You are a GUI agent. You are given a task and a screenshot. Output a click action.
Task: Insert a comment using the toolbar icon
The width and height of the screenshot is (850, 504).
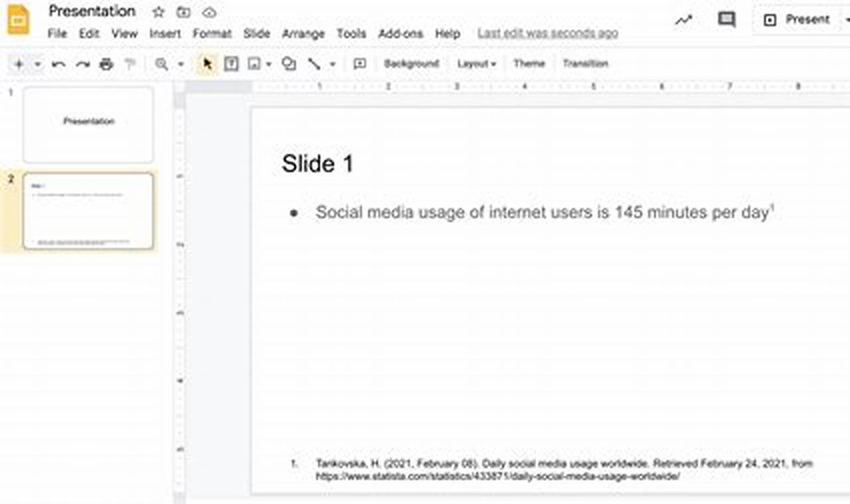(x=359, y=64)
